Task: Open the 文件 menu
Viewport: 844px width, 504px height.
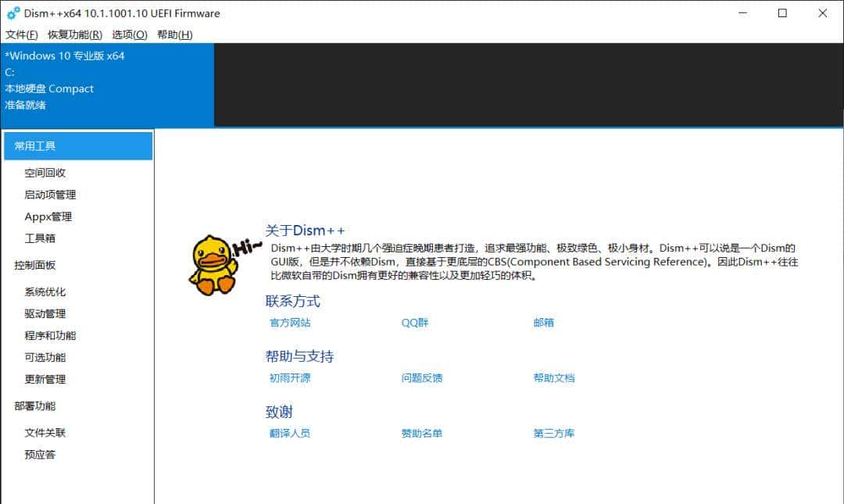Action: (17, 34)
